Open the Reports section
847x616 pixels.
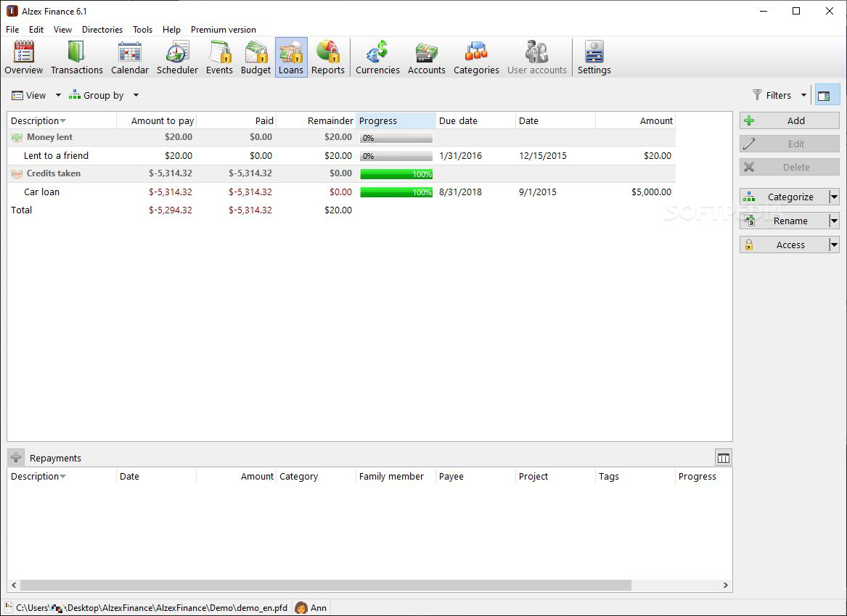[328, 57]
